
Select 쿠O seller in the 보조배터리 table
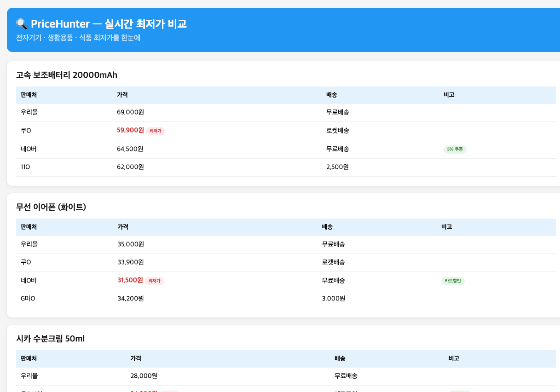26,131
